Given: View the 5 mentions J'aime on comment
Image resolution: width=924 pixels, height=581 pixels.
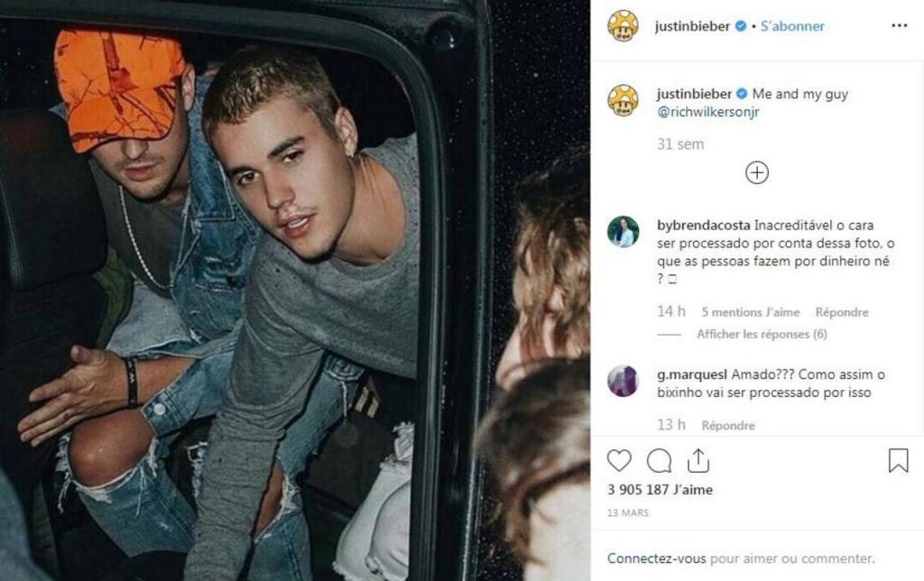Looking at the screenshot, I should pos(750,312).
